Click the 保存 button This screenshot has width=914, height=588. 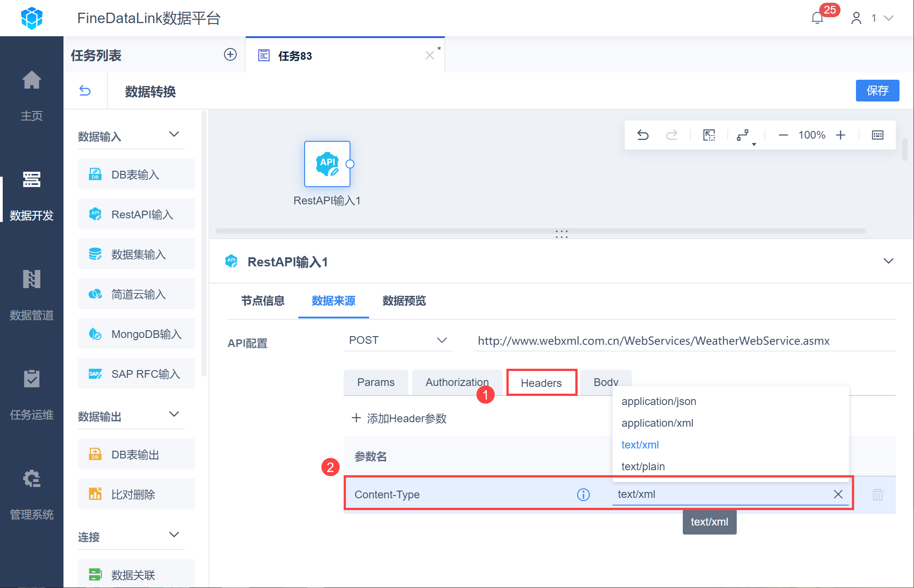877,91
